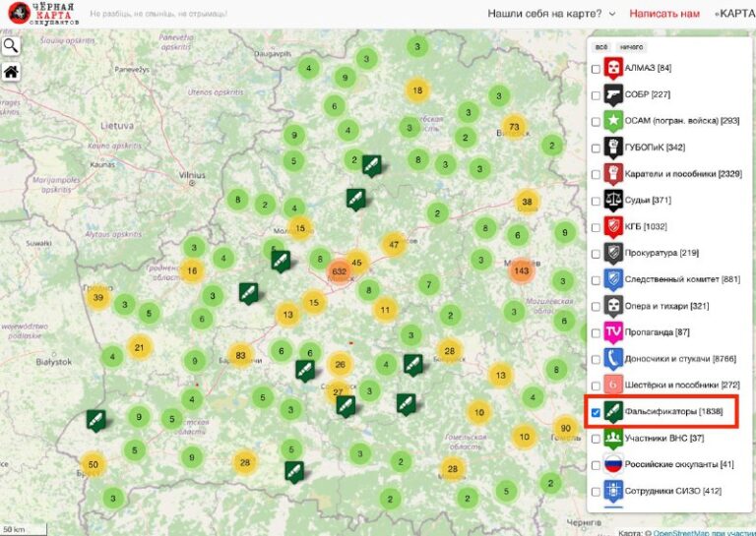Open the «КАРТА» menu item

point(734,14)
